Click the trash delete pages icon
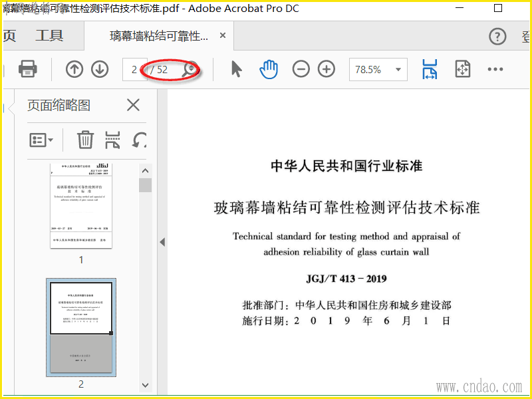The image size is (532, 399). click(85, 140)
